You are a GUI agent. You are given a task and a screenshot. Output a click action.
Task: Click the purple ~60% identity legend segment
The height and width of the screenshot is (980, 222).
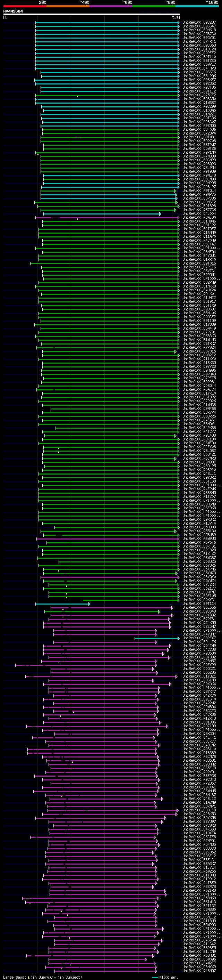pos(111,6)
